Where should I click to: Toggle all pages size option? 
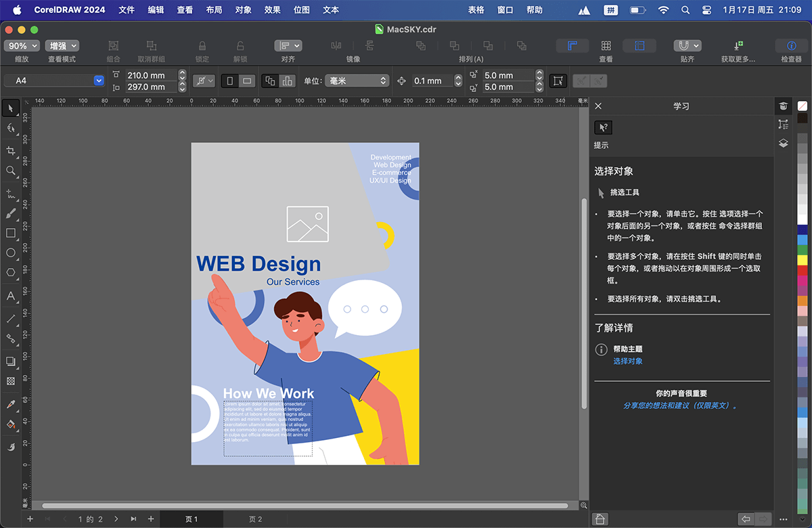click(270, 81)
